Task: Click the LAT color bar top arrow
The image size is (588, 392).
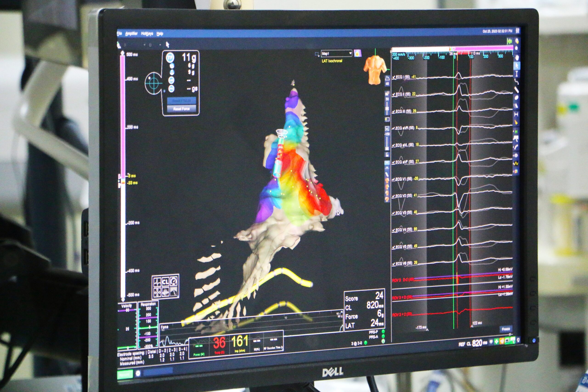Action: click(x=122, y=53)
